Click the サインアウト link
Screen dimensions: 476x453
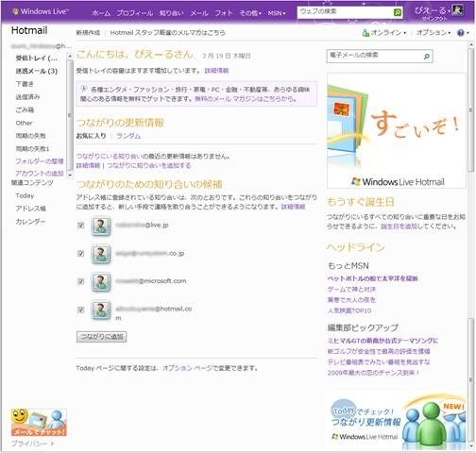(434, 19)
